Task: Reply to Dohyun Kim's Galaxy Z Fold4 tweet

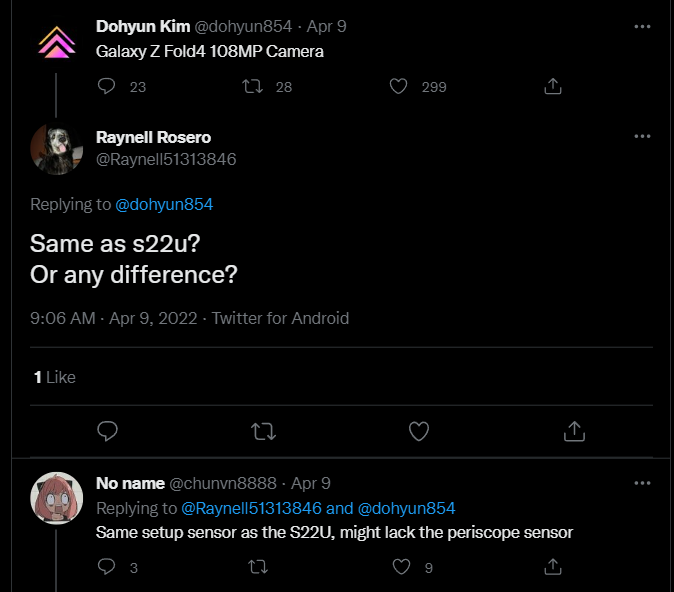Action: tap(108, 87)
